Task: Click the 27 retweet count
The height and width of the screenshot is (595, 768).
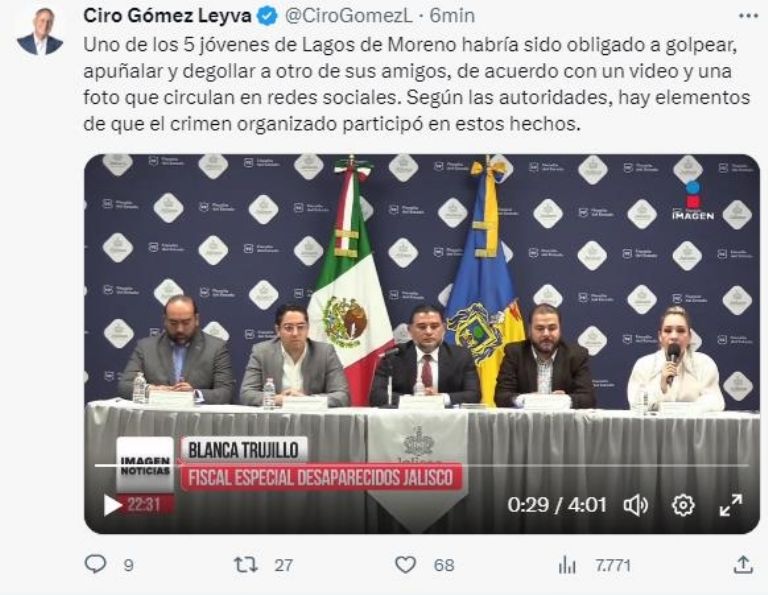Action: point(284,566)
